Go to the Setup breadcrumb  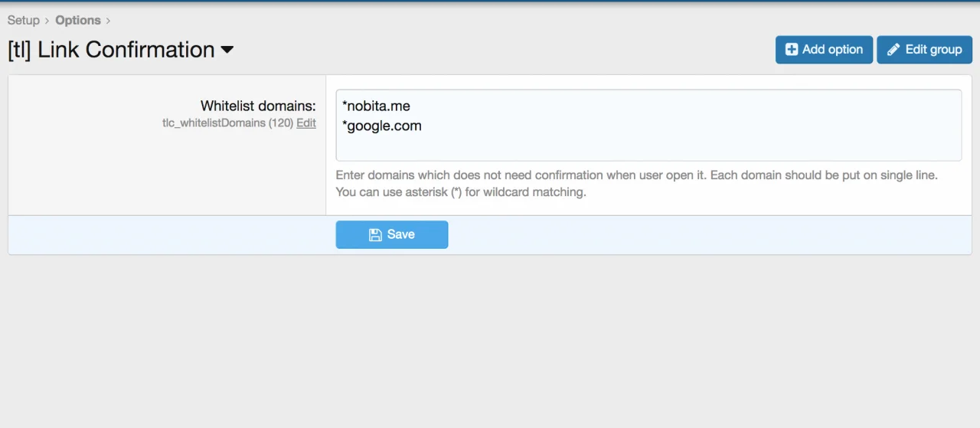point(23,21)
